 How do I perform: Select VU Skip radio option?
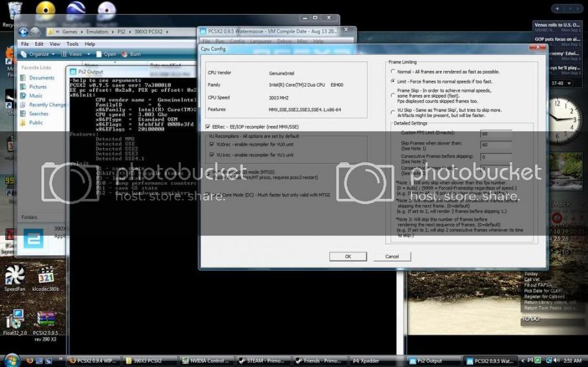393,112
